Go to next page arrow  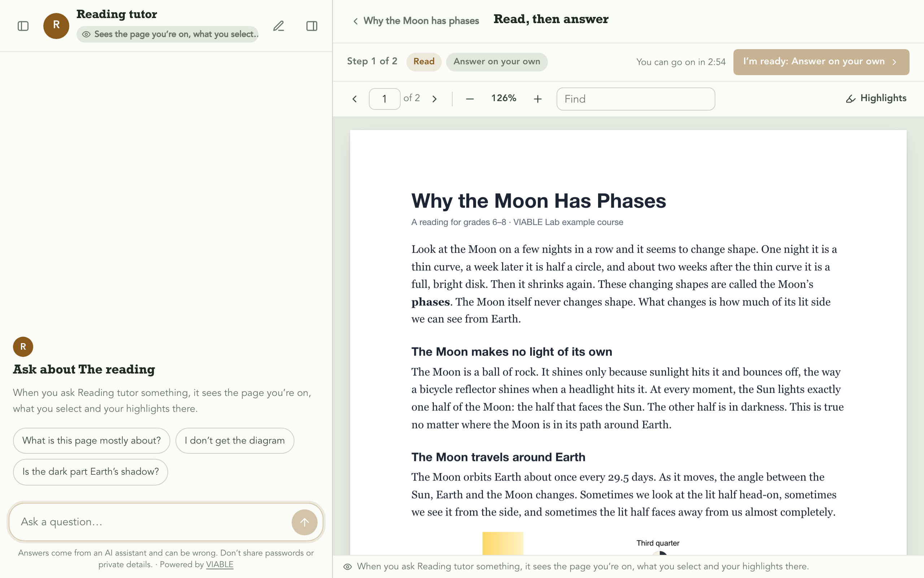pyautogui.click(x=435, y=99)
